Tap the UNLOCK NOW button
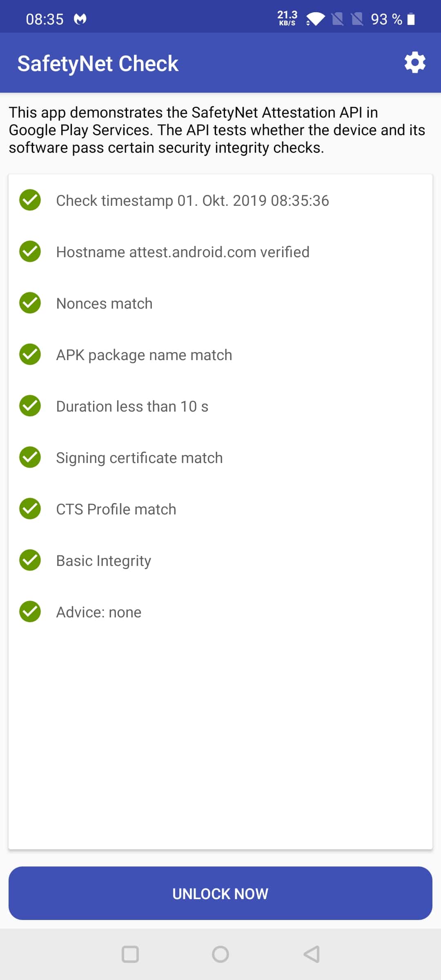The image size is (441, 980). 220,893
